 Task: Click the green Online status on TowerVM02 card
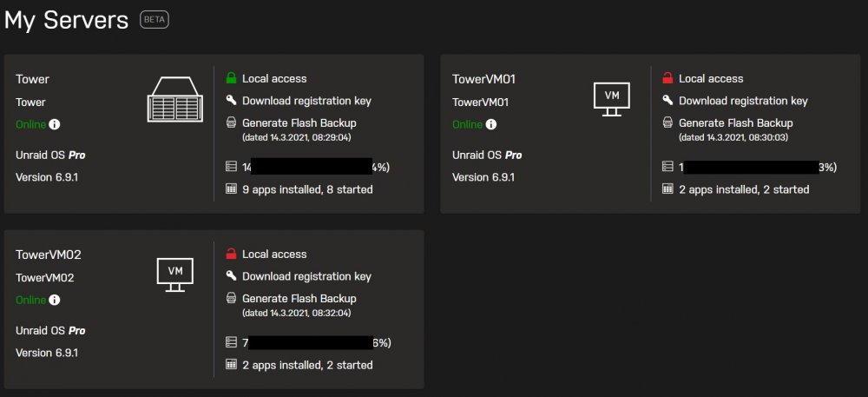click(x=30, y=300)
